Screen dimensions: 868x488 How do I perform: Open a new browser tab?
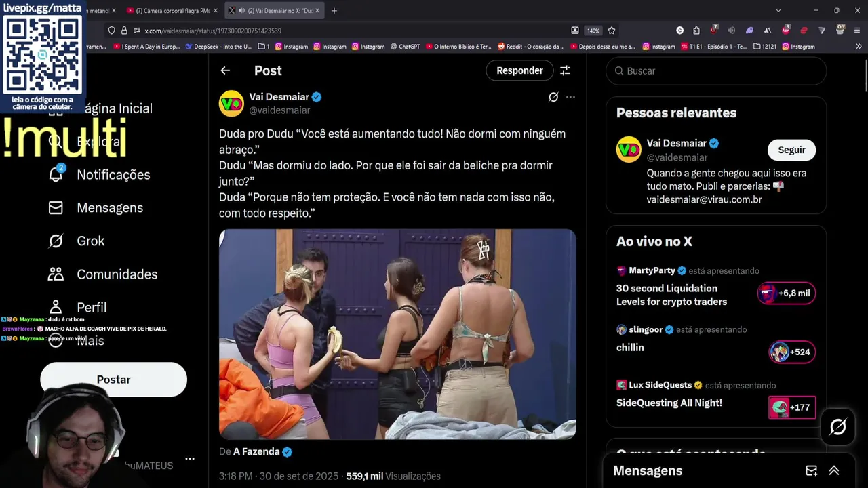click(x=334, y=11)
